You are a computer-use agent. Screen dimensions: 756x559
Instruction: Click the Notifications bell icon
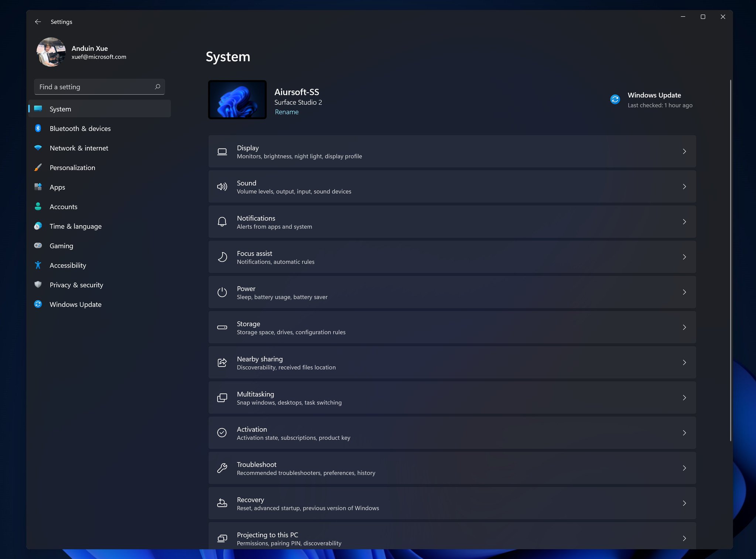(222, 222)
